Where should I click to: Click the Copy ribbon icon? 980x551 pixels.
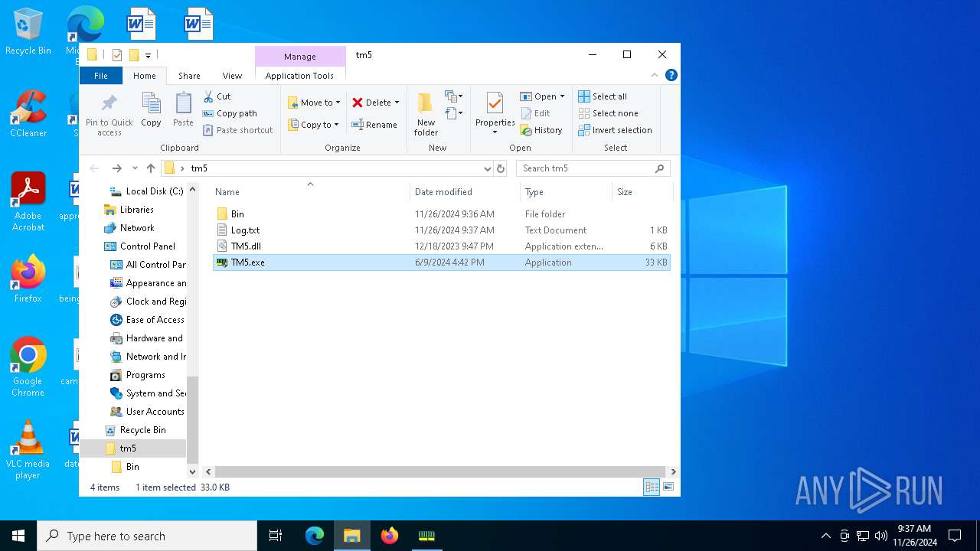coord(151,103)
